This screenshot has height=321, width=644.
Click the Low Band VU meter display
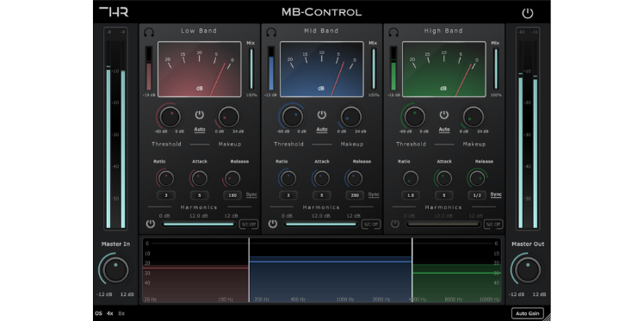pos(200,69)
